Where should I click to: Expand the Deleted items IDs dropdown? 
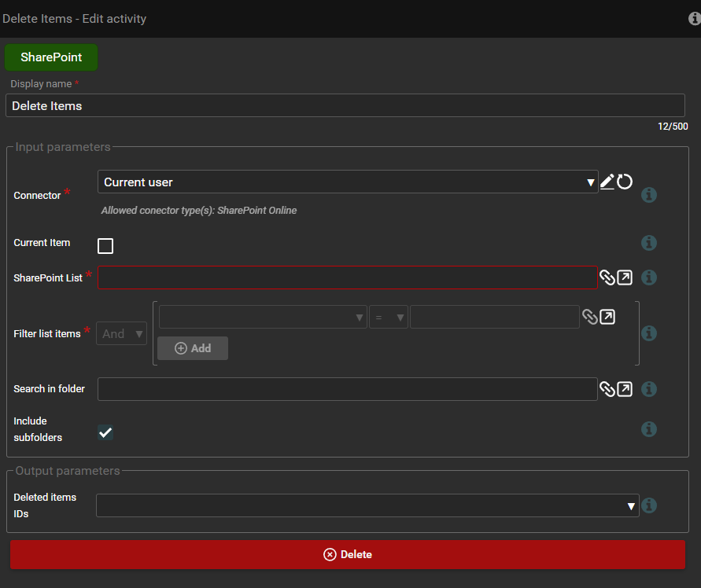[x=367, y=506]
